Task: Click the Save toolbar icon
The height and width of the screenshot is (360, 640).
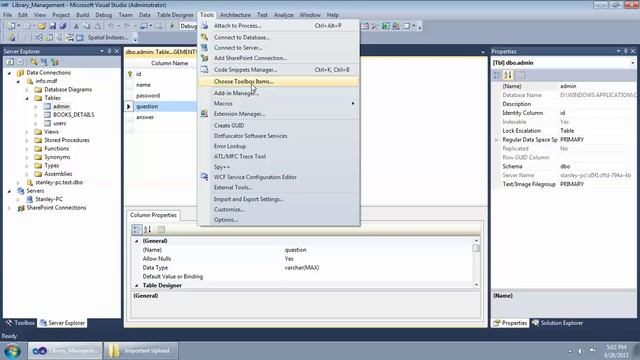Action: [x=53, y=26]
